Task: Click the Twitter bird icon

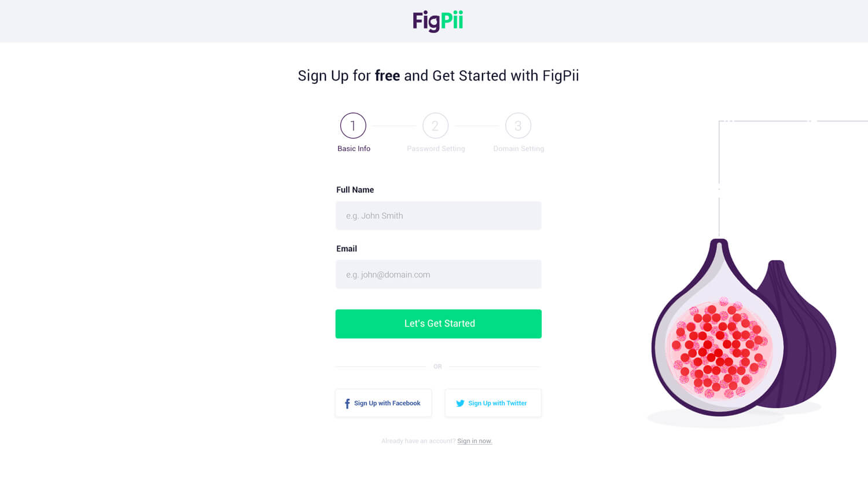Action: tap(460, 404)
